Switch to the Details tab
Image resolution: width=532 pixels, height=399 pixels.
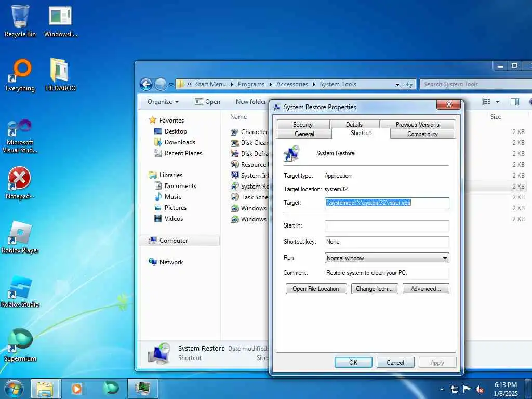coord(354,124)
